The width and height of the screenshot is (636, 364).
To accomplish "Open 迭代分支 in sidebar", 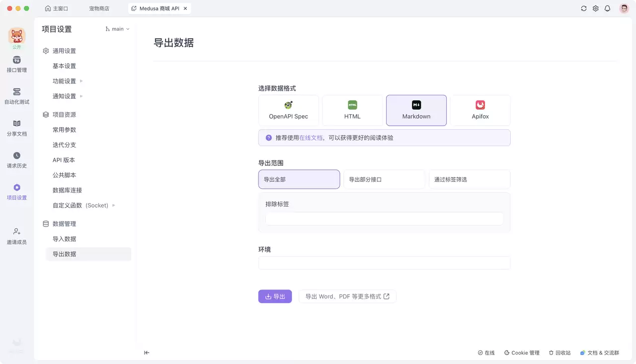I will pos(64,145).
